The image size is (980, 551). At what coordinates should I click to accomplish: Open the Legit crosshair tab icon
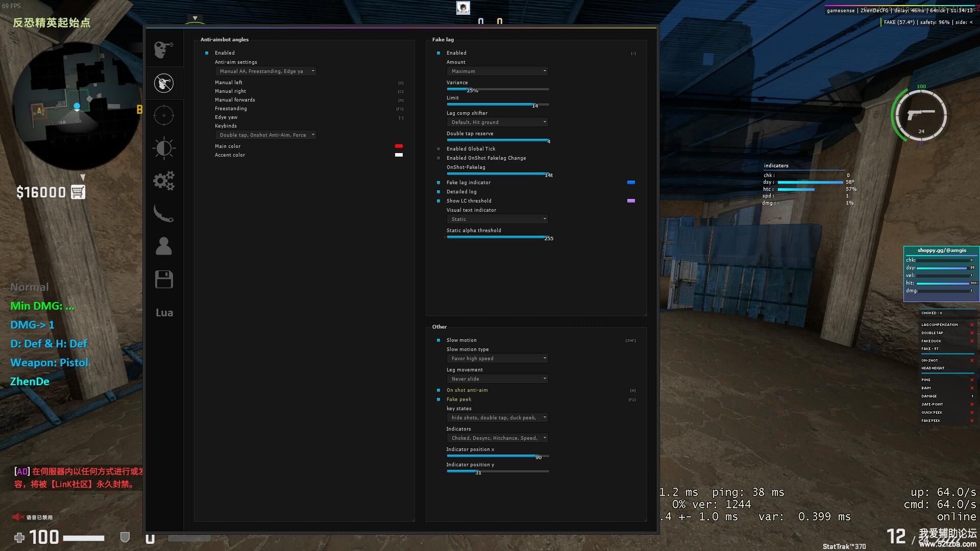click(x=164, y=115)
